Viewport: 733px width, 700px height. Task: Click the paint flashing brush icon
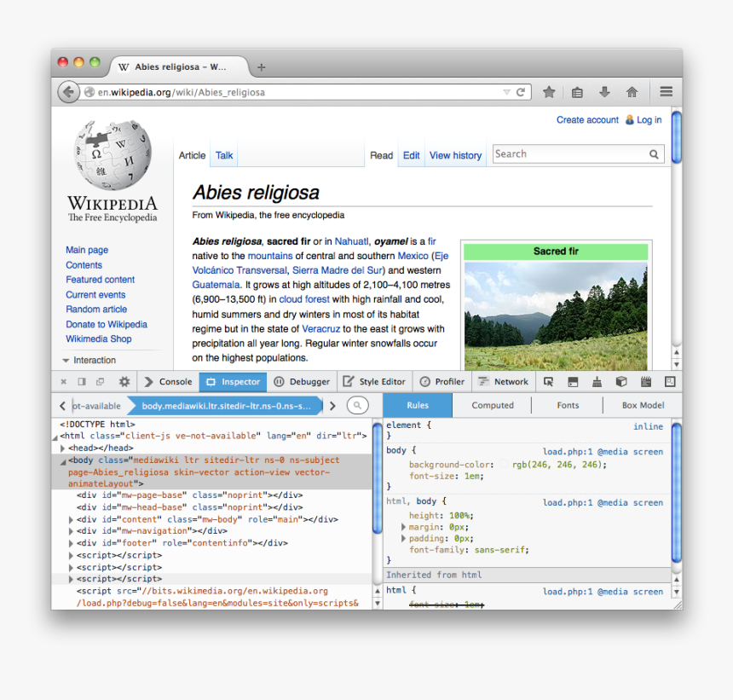(597, 382)
